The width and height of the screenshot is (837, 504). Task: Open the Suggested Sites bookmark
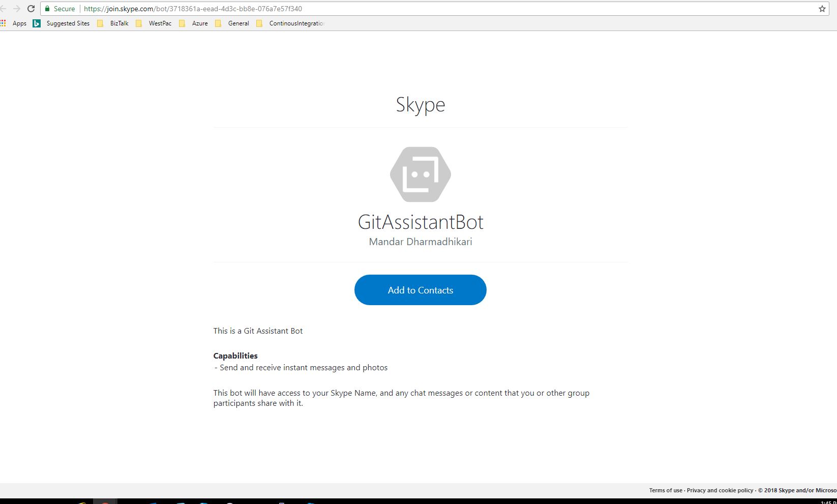[x=62, y=23]
